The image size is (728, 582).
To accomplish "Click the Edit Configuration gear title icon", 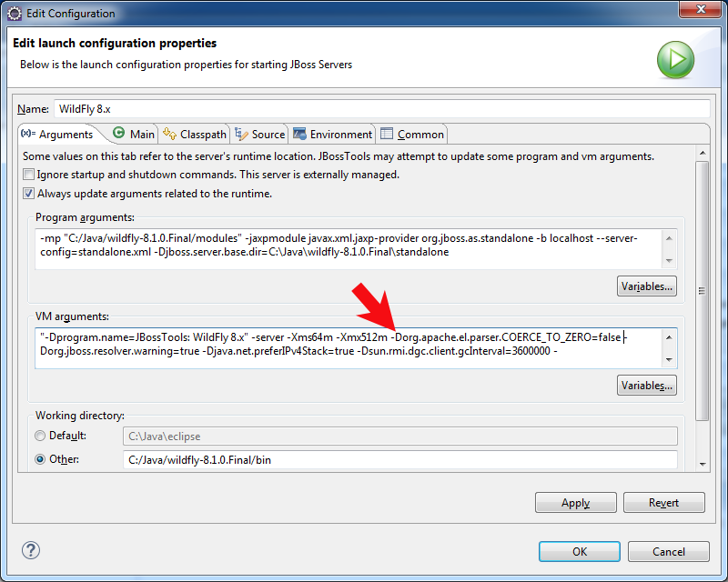I will (x=15, y=14).
